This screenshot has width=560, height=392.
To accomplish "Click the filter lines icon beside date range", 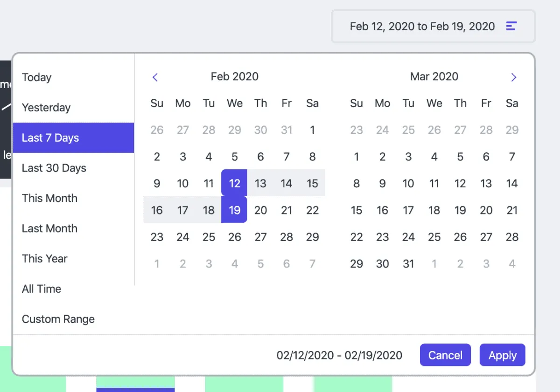I will pyautogui.click(x=511, y=26).
